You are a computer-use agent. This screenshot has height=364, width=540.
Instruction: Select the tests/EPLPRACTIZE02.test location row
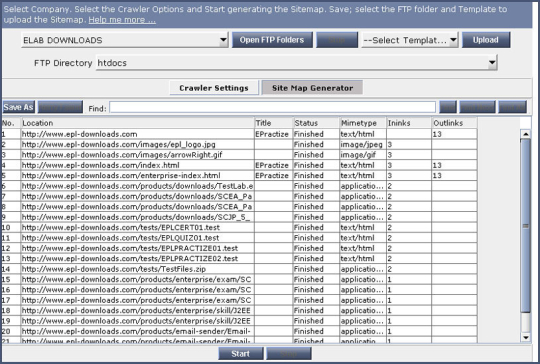click(x=137, y=258)
